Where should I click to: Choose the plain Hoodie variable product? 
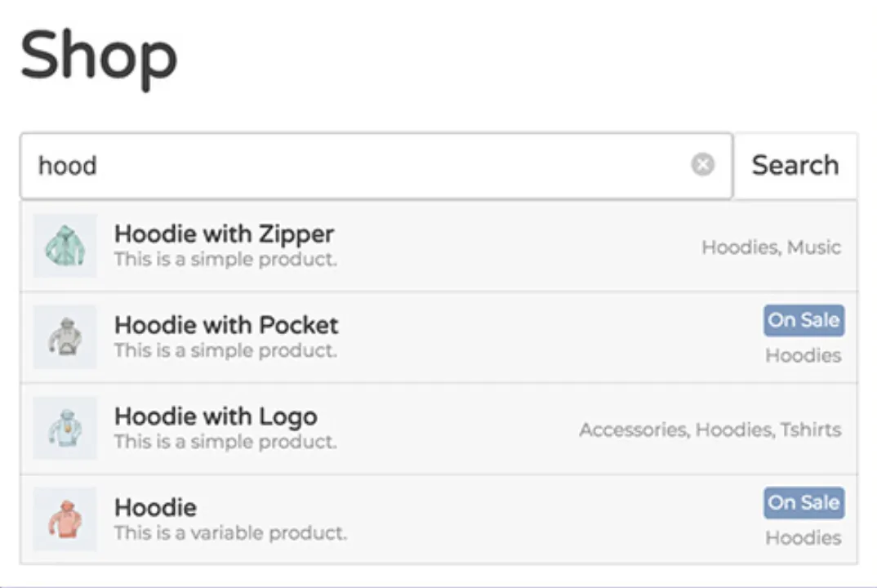click(x=155, y=507)
